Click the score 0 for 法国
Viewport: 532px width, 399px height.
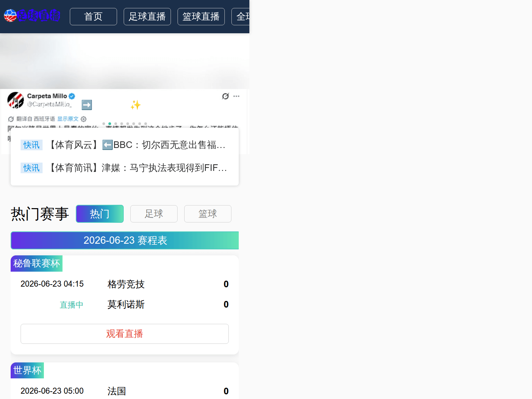(x=226, y=391)
